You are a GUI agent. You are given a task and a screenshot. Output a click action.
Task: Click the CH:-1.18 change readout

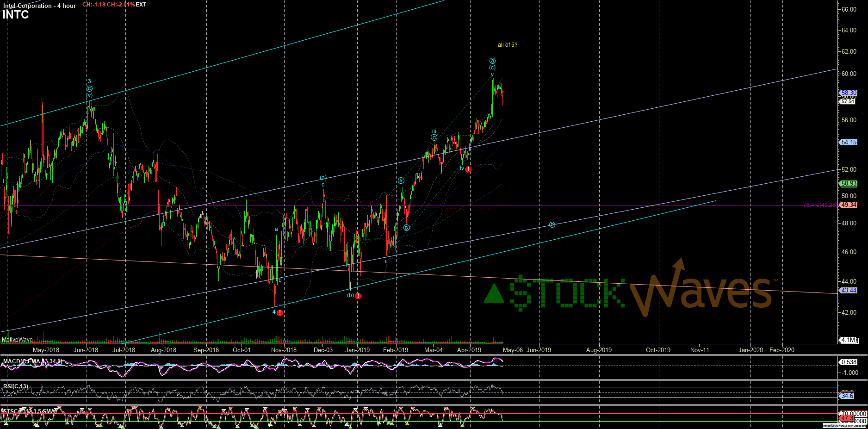[x=94, y=5]
